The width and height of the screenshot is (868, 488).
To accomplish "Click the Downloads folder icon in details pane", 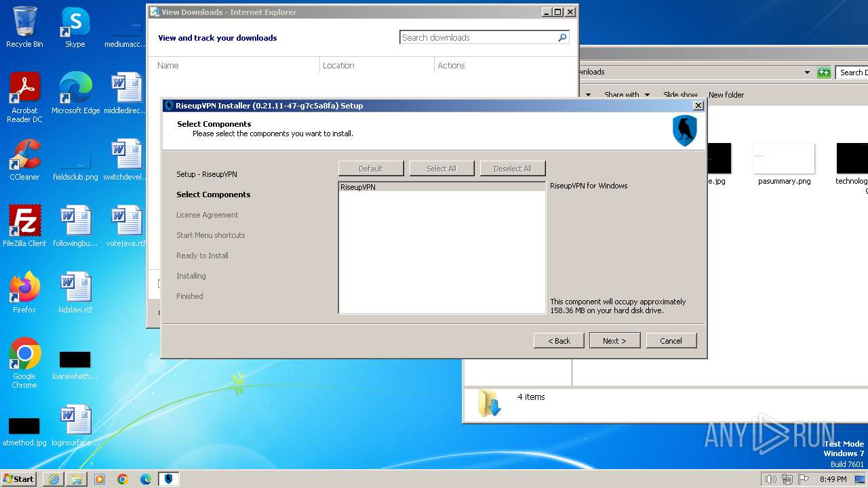I will [489, 403].
